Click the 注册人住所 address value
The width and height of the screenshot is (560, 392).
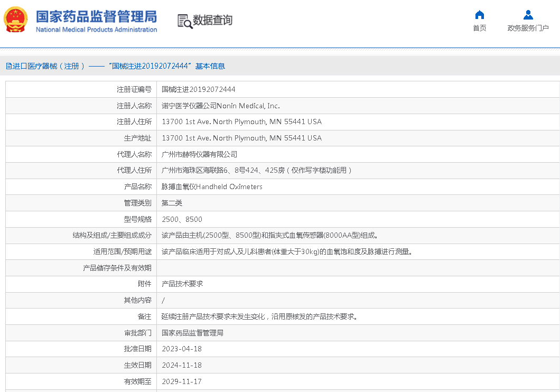[x=242, y=122]
